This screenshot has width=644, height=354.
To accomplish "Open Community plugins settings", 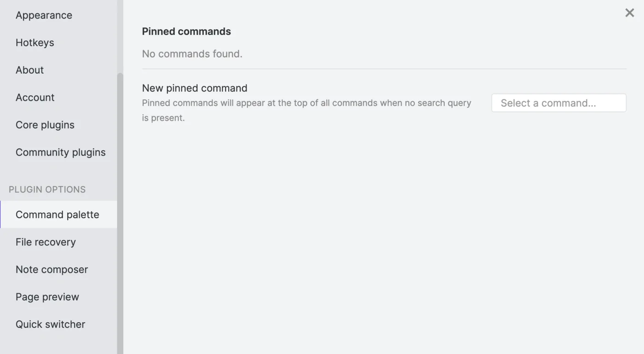I will point(61,152).
